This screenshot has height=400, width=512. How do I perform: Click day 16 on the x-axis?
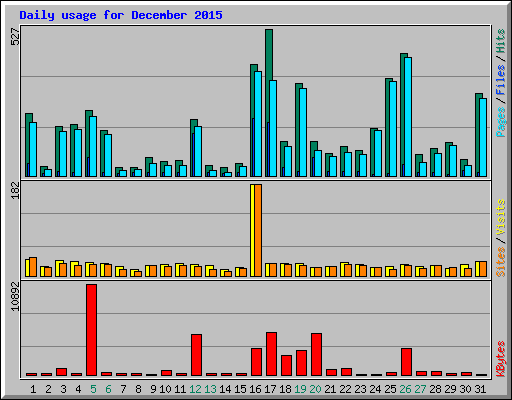pyautogui.click(x=255, y=389)
